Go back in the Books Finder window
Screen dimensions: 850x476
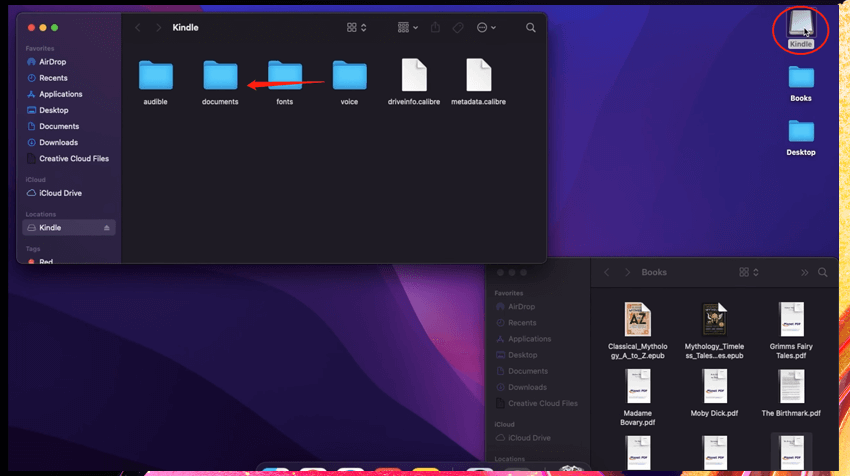tap(607, 273)
